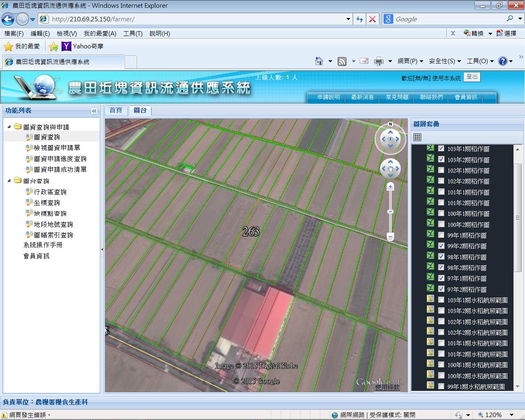Screen dimensions: 525x420
Task: Click the 登出 logout button
Action: click(472, 77)
